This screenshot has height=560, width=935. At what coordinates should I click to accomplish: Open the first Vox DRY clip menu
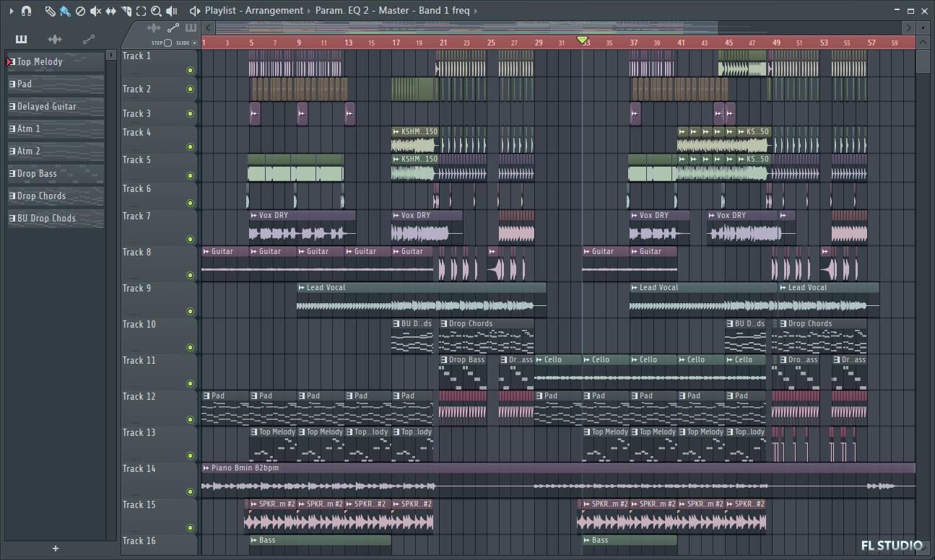(x=254, y=216)
